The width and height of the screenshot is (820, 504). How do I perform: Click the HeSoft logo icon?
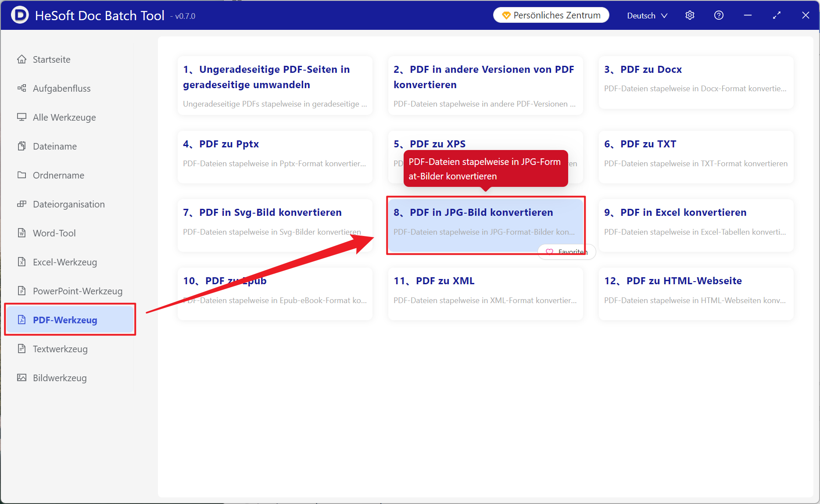20,15
